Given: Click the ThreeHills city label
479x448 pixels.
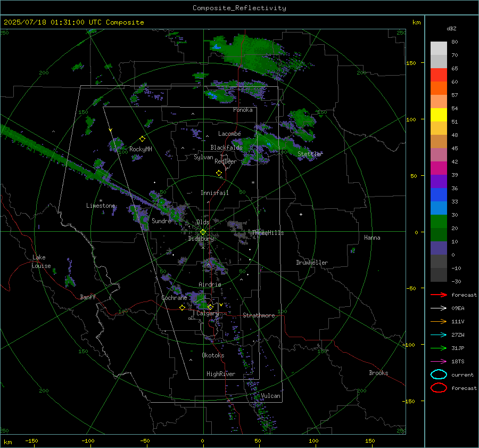Looking at the screenshot, I should [268, 233].
